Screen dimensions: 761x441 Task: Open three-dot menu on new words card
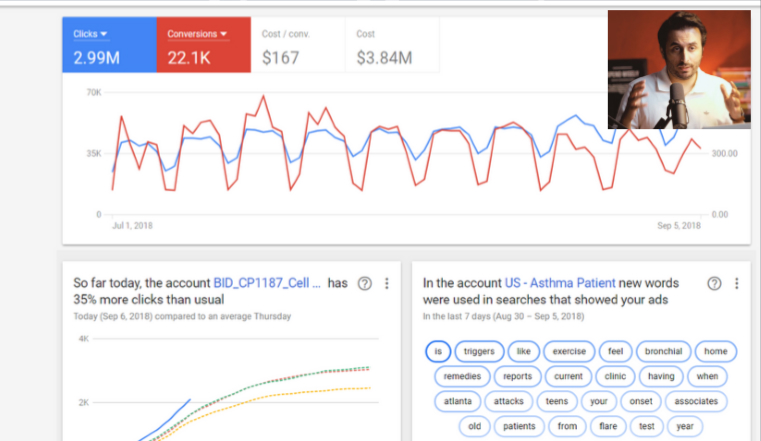736,284
